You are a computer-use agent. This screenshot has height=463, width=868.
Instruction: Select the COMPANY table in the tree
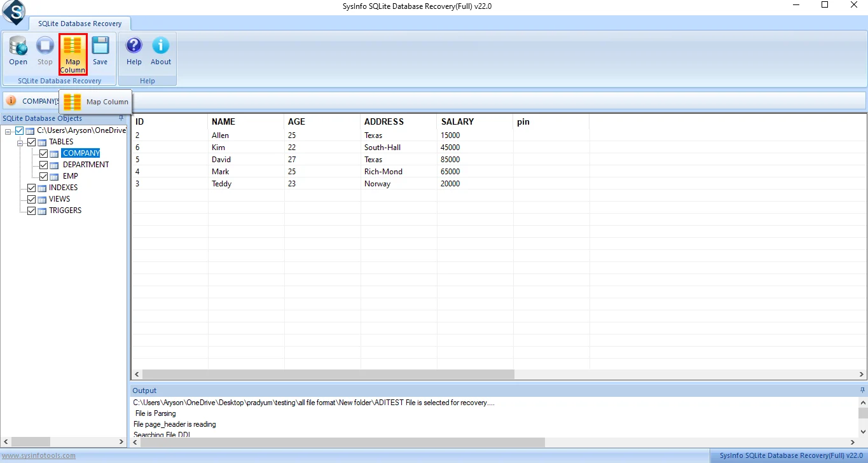(x=81, y=153)
